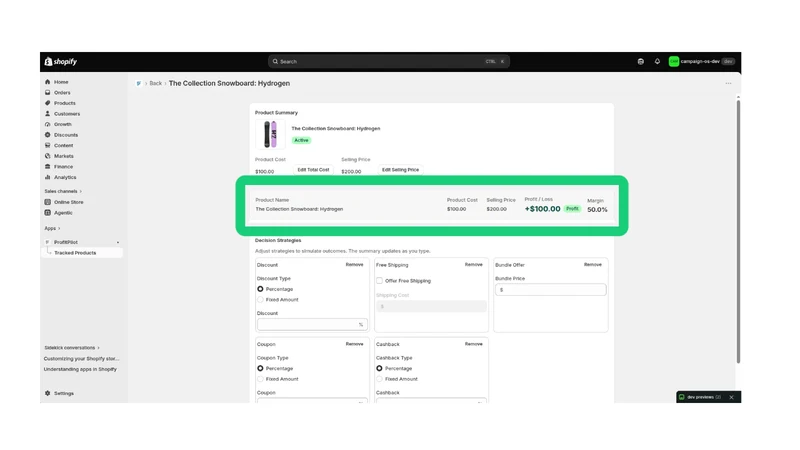The width and height of the screenshot is (800, 450).
Task: Click the Discounts icon in sidebar
Action: (47, 135)
